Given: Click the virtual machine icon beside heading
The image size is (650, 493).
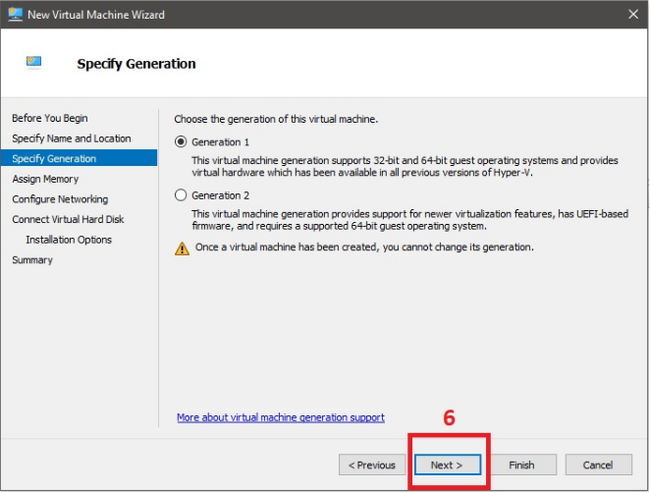Looking at the screenshot, I should click(x=34, y=62).
